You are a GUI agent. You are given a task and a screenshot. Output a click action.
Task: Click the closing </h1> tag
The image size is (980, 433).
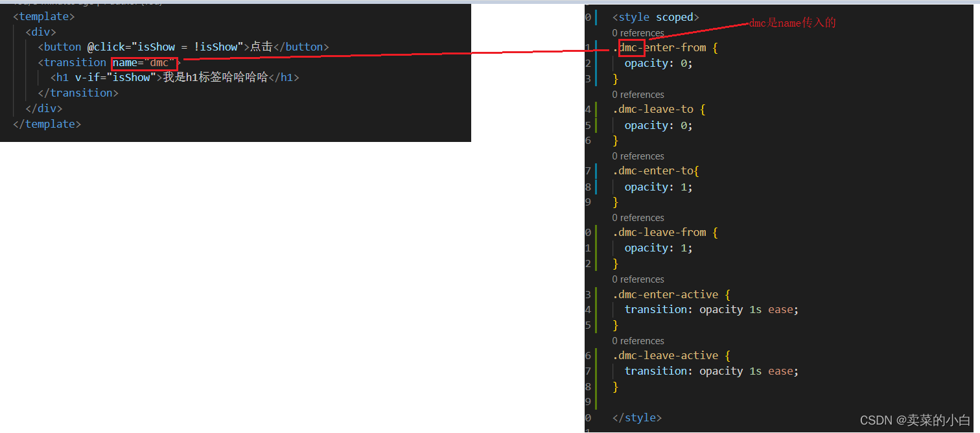tap(284, 78)
